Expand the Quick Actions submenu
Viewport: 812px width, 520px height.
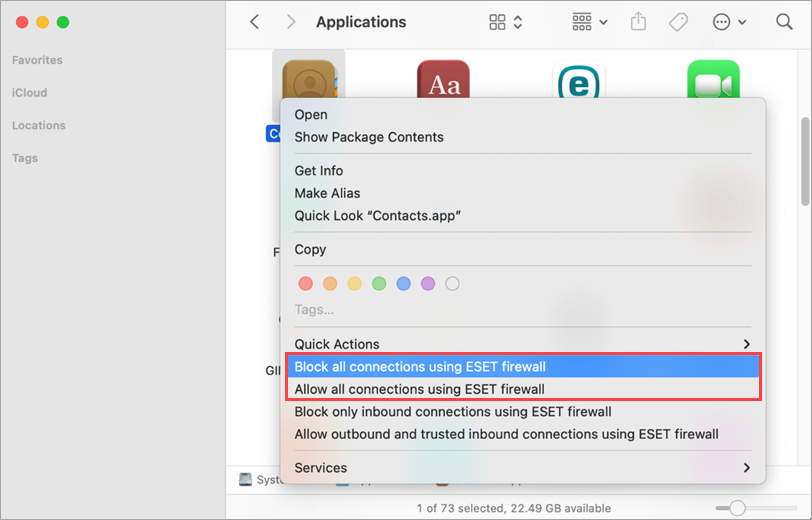coord(523,344)
